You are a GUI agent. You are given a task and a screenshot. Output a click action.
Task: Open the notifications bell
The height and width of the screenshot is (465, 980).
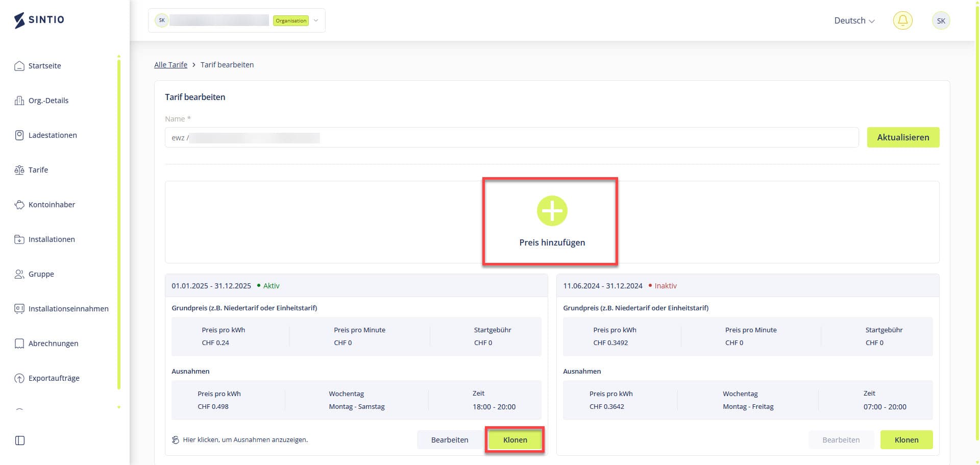(x=902, y=20)
